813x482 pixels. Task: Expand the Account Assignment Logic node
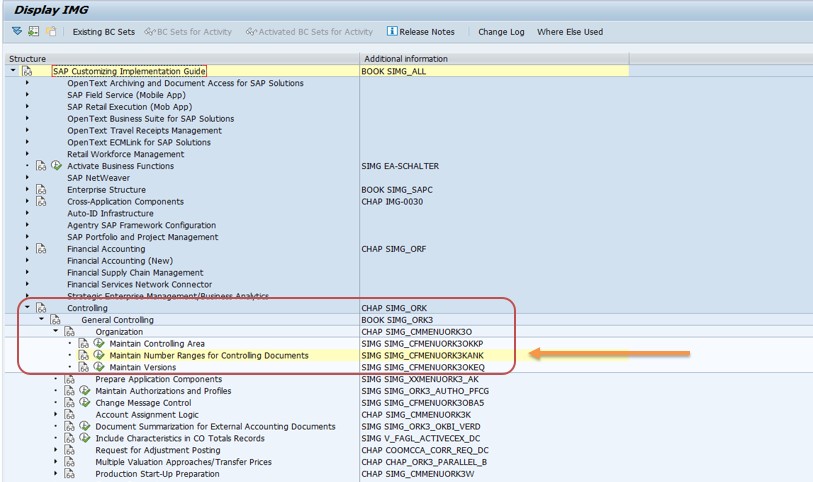point(55,414)
